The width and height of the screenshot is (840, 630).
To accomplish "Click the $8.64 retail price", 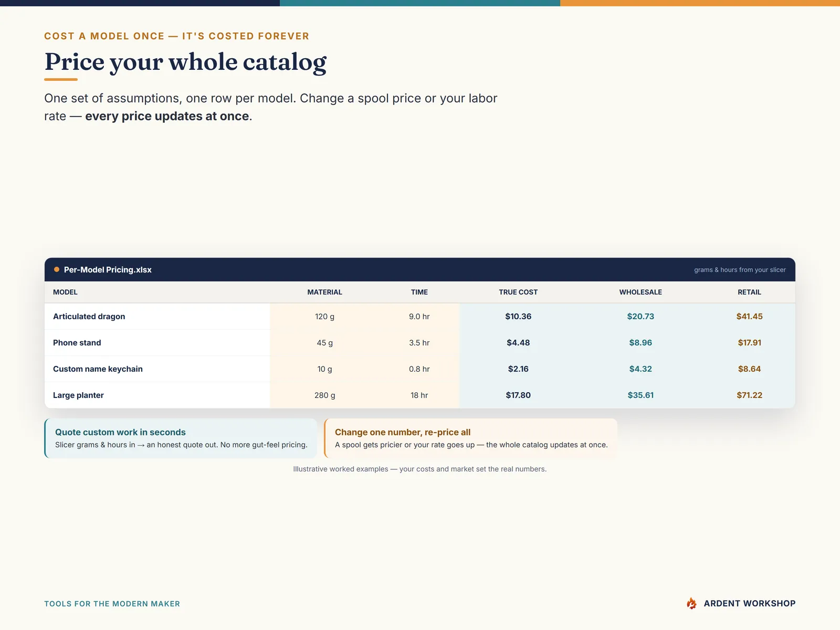I will coord(749,369).
